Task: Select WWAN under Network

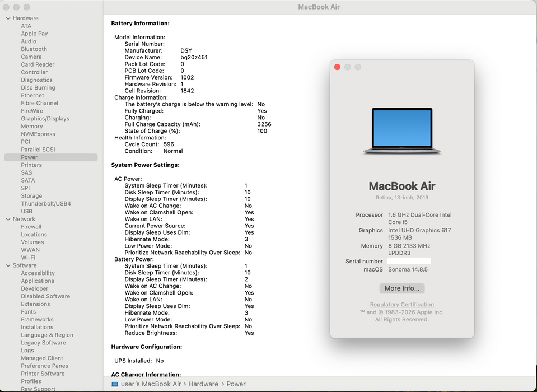Action: pyautogui.click(x=30, y=250)
